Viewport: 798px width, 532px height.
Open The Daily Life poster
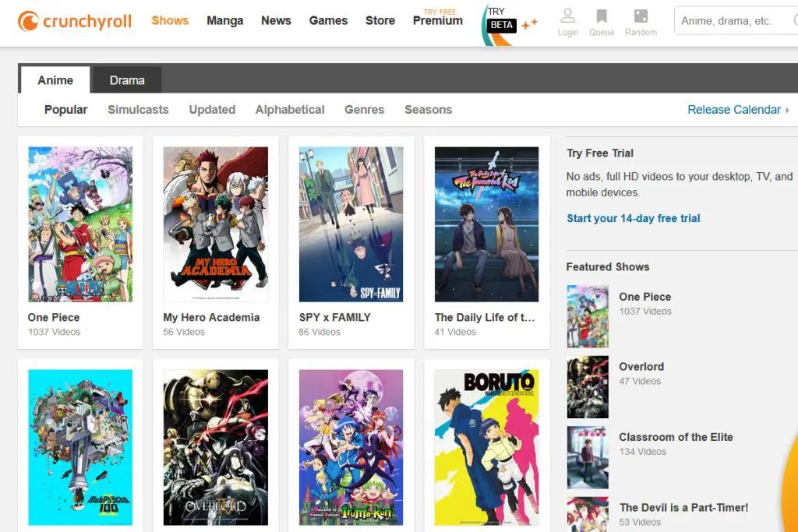(x=486, y=224)
